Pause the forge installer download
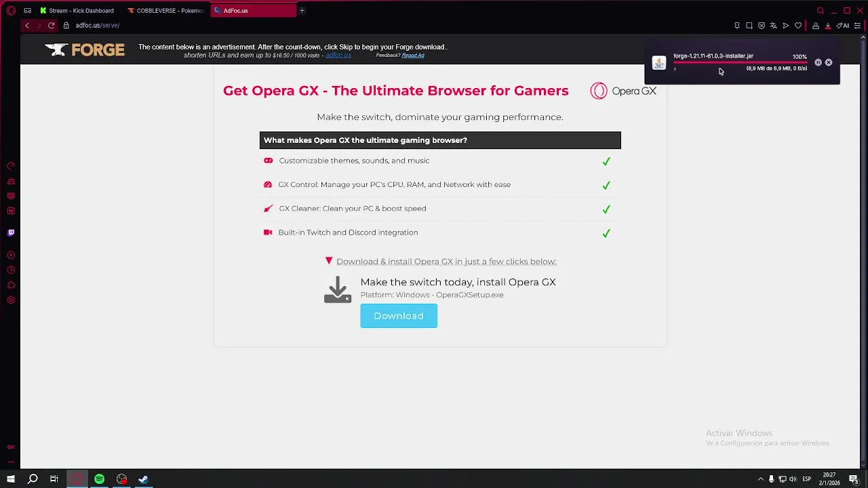The height and width of the screenshot is (488, 868). [x=818, y=62]
